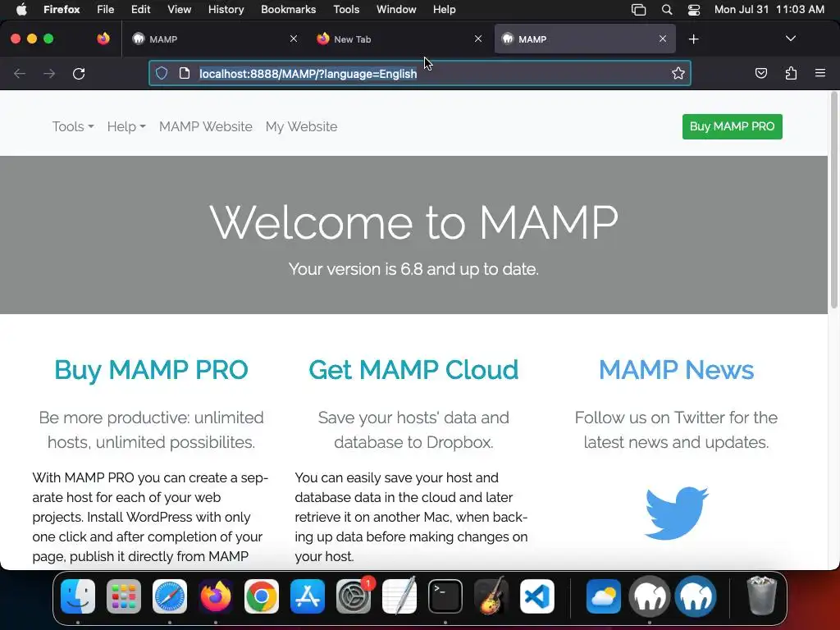Viewport: 840px width, 630px height.
Task: Open the History menu
Action: point(226,10)
